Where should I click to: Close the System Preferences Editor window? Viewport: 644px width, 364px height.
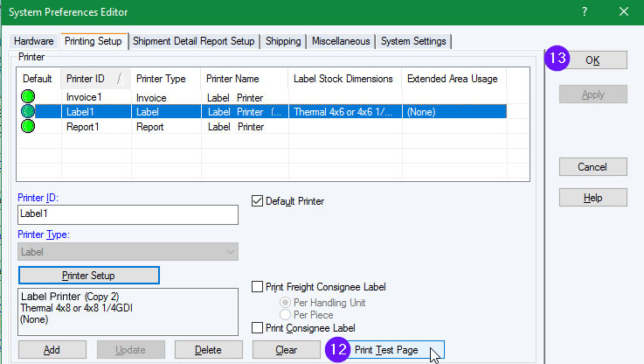pyautogui.click(x=623, y=11)
